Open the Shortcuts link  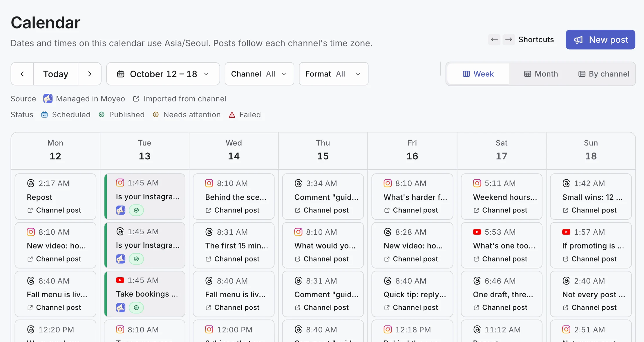(x=536, y=39)
